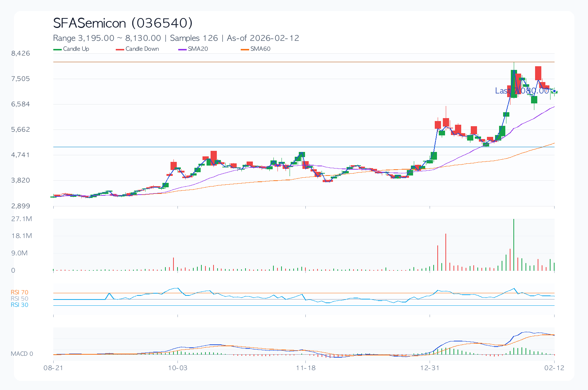The image size is (588, 390).
Task: Click the 27.1M volume axis label
Action: click(22, 219)
